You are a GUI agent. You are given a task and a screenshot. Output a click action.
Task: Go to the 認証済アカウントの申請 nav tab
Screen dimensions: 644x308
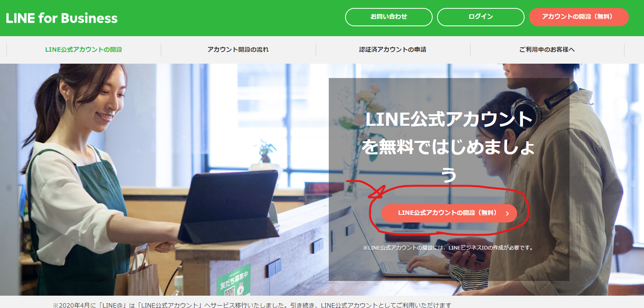pos(393,50)
